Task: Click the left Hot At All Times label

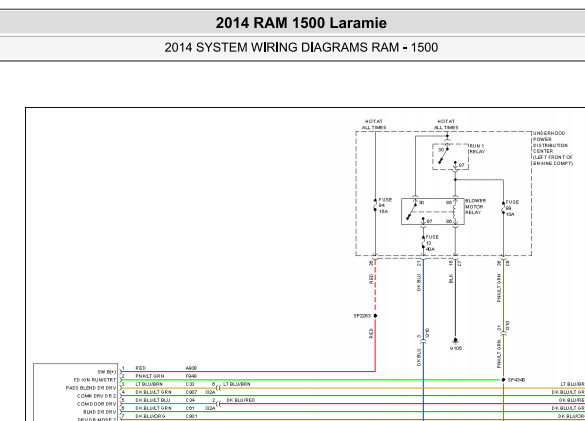Action: pyautogui.click(x=374, y=124)
